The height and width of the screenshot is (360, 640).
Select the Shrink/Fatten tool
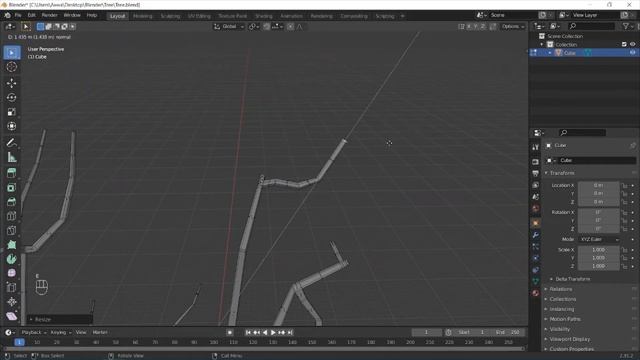click(x=12, y=302)
